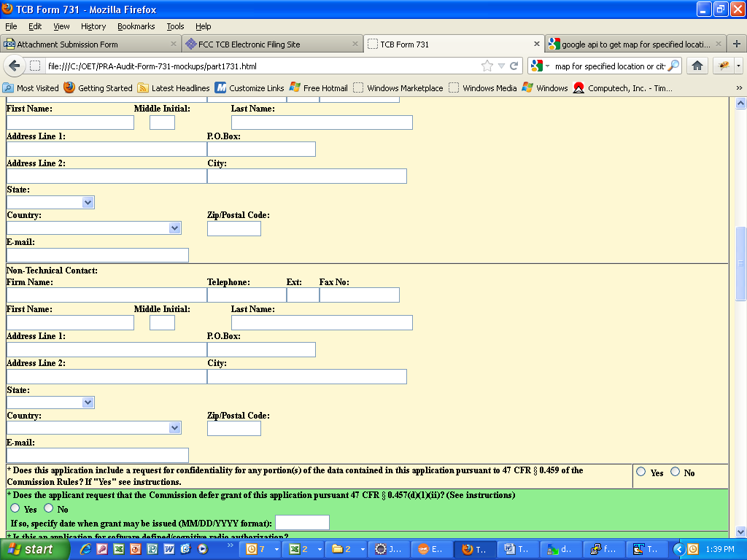Viewport: 747px width, 560px height.
Task: Launch Internet Explorer from the quick launch bar
Action: (85, 549)
